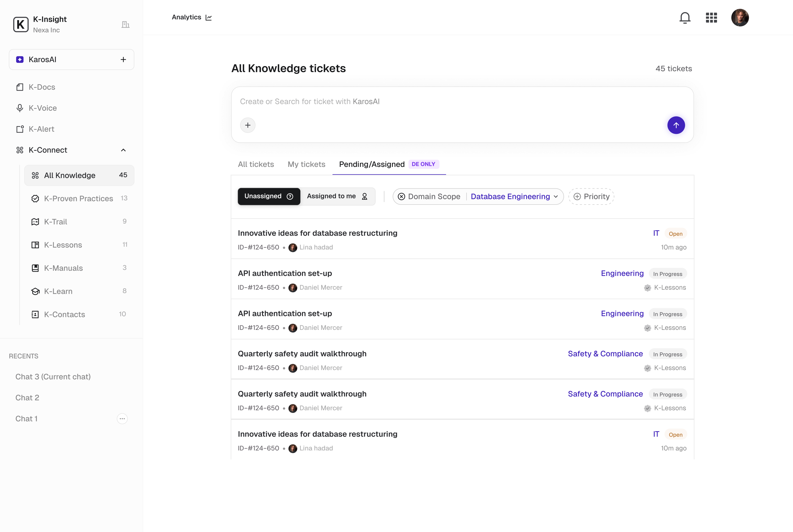Open K-Learn in the sidebar

point(79,291)
